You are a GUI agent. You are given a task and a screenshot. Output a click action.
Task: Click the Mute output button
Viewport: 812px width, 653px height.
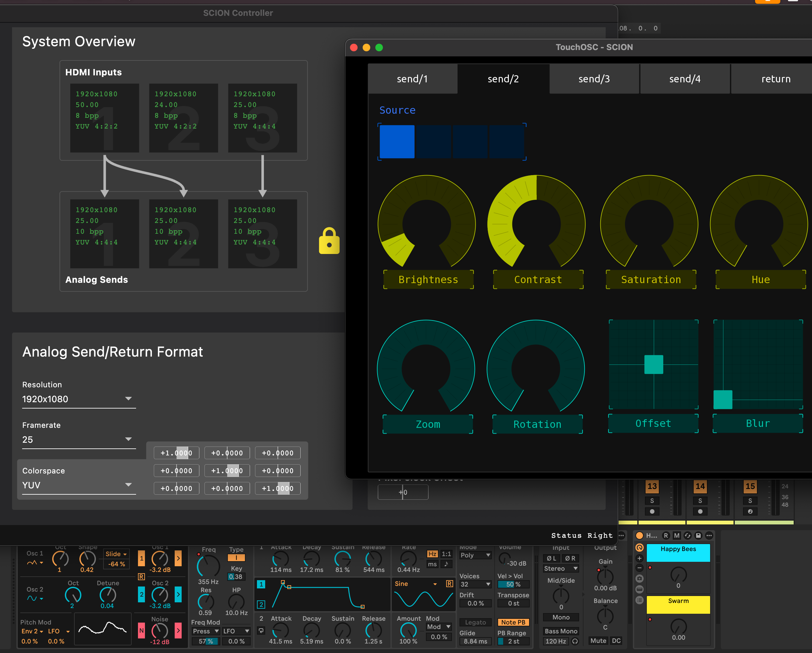pos(598,641)
